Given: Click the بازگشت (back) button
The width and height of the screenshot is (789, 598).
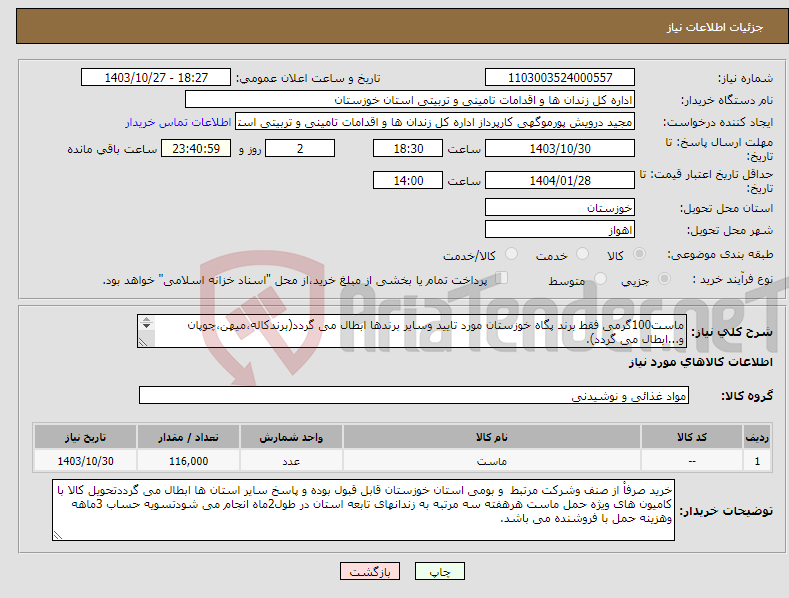Looking at the screenshot, I should pyautogui.click(x=370, y=571).
